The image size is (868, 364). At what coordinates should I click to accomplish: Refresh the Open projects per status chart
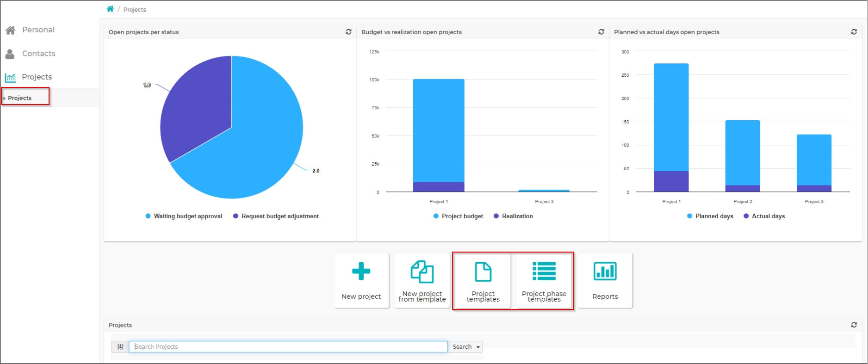point(348,32)
